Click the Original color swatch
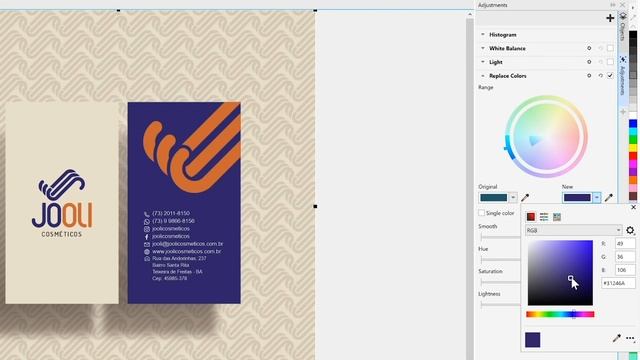The width and height of the screenshot is (640, 360). (493, 198)
